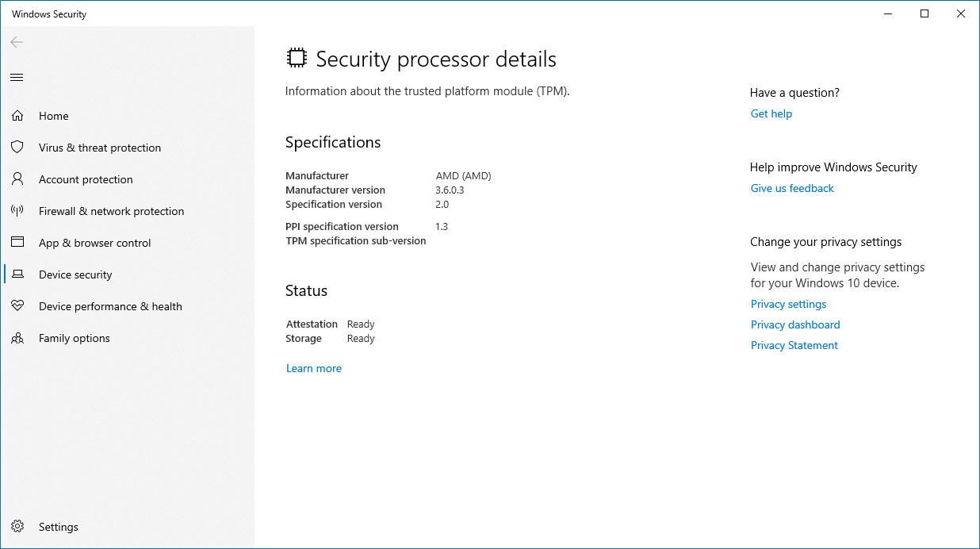Minimize the Windows Security window
Screen dimensions: 980x549
pyautogui.click(x=888, y=13)
